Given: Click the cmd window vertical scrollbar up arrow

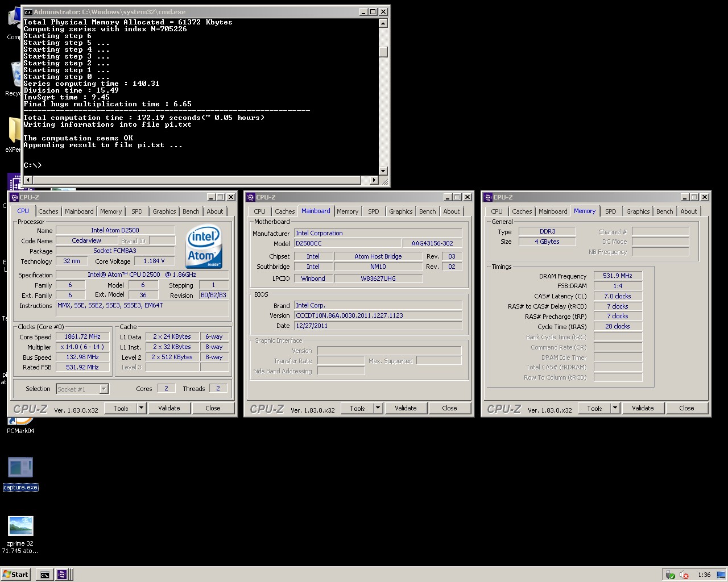Looking at the screenshot, I should pos(383,23).
